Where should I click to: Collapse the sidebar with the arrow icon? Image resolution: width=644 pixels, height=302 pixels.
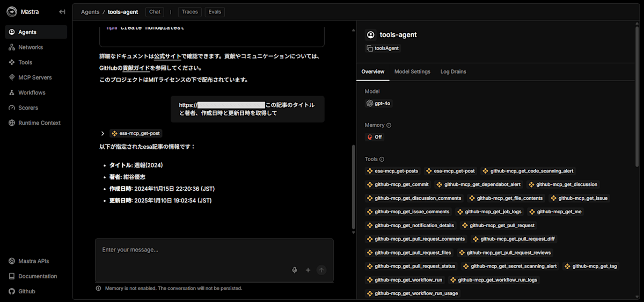(x=62, y=12)
